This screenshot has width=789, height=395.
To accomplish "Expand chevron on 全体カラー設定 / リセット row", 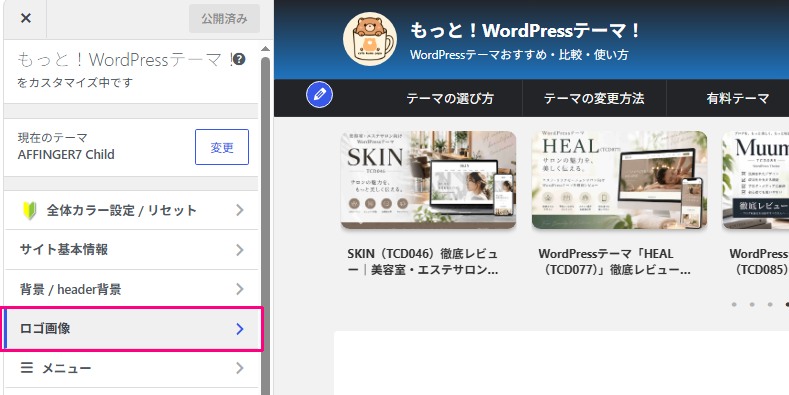I will pyautogui.click(x=240, y=210).
